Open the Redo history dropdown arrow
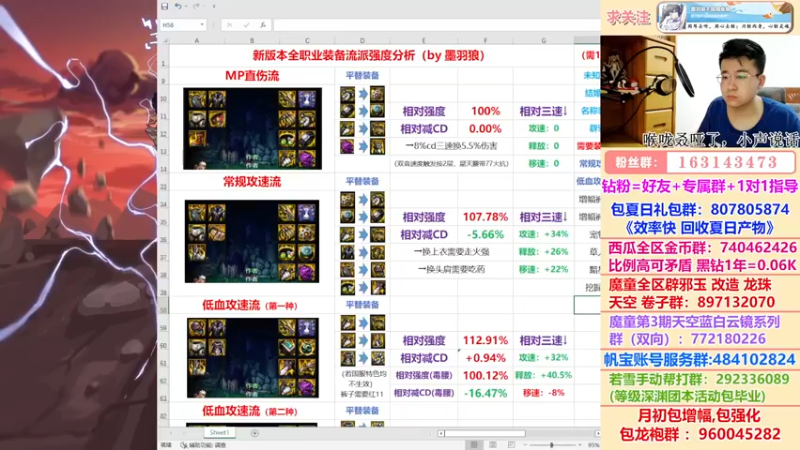Viewport: 800px width, 450px height. [x=204, y=6]
